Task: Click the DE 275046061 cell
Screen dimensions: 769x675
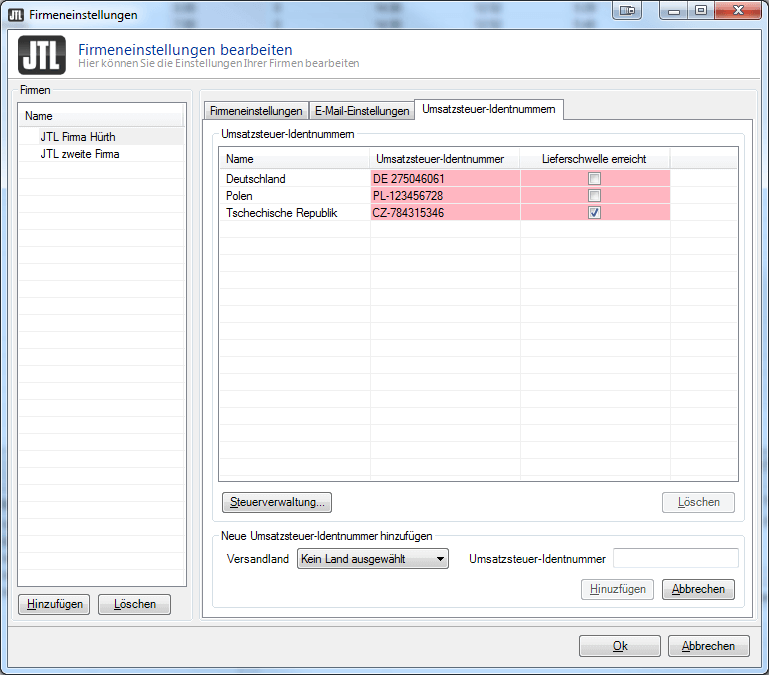Action: (445, 179)
